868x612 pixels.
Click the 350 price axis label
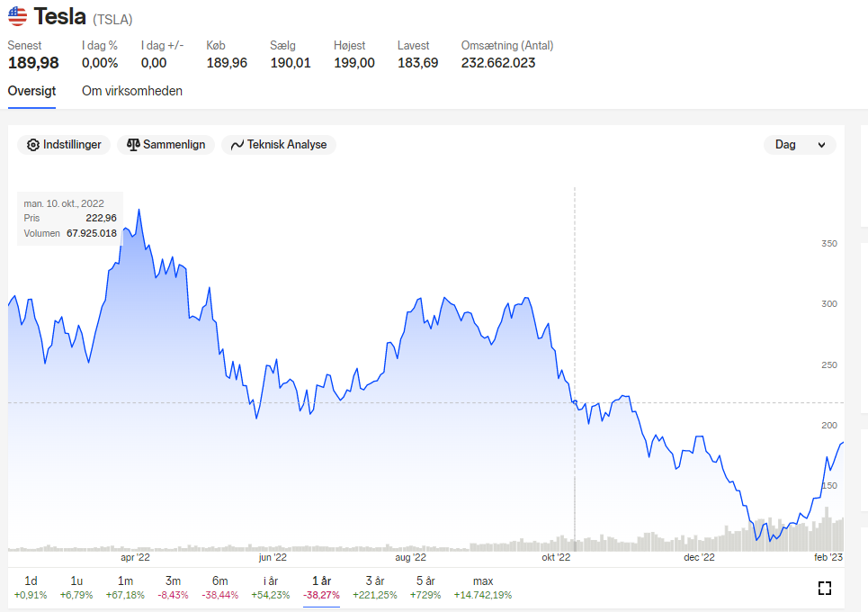(829, 244)
